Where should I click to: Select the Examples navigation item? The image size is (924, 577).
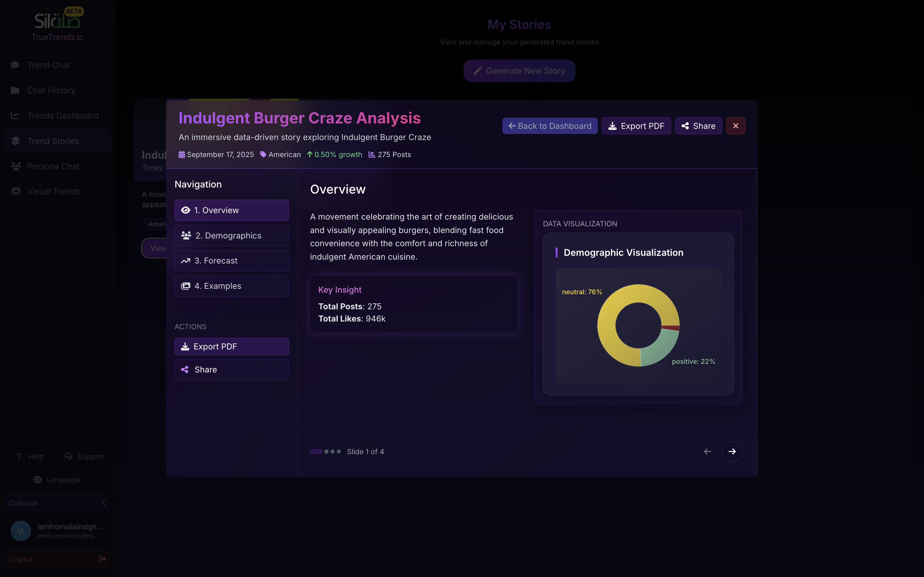click(231, 285)
